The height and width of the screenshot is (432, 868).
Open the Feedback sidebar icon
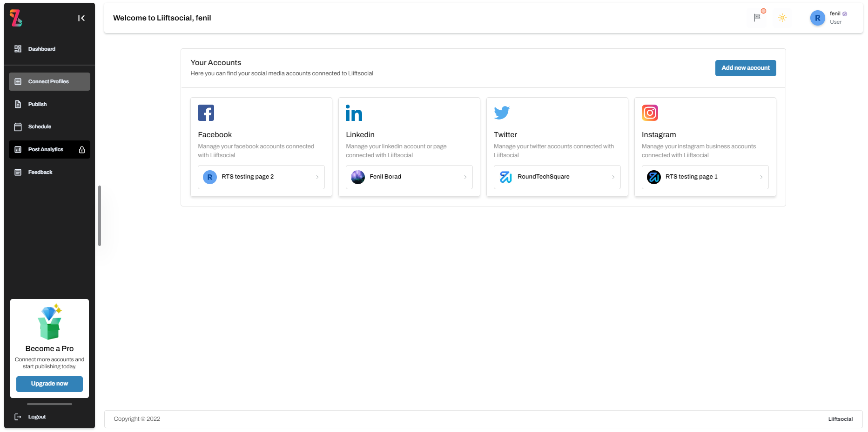tap(18, 172)
